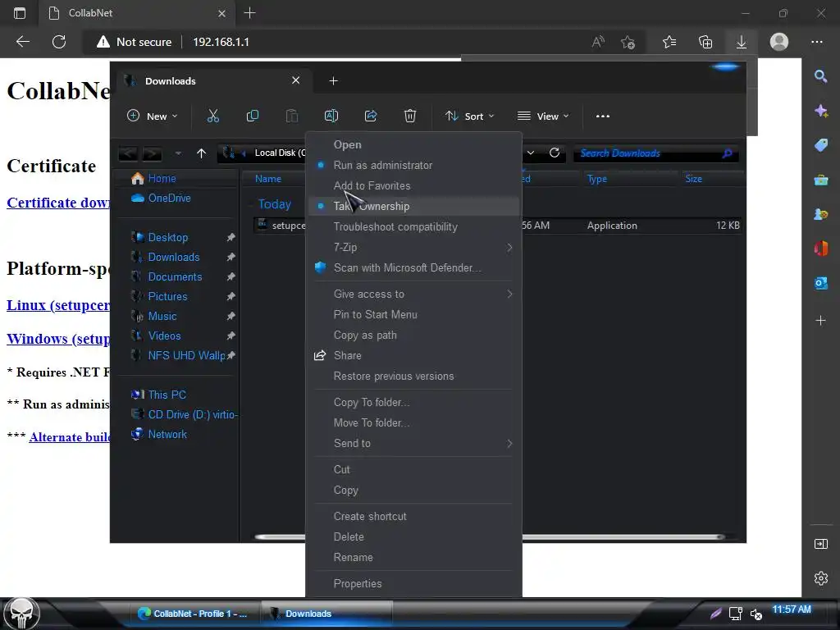Open a new Edge tab

click(x=249, y=13)
